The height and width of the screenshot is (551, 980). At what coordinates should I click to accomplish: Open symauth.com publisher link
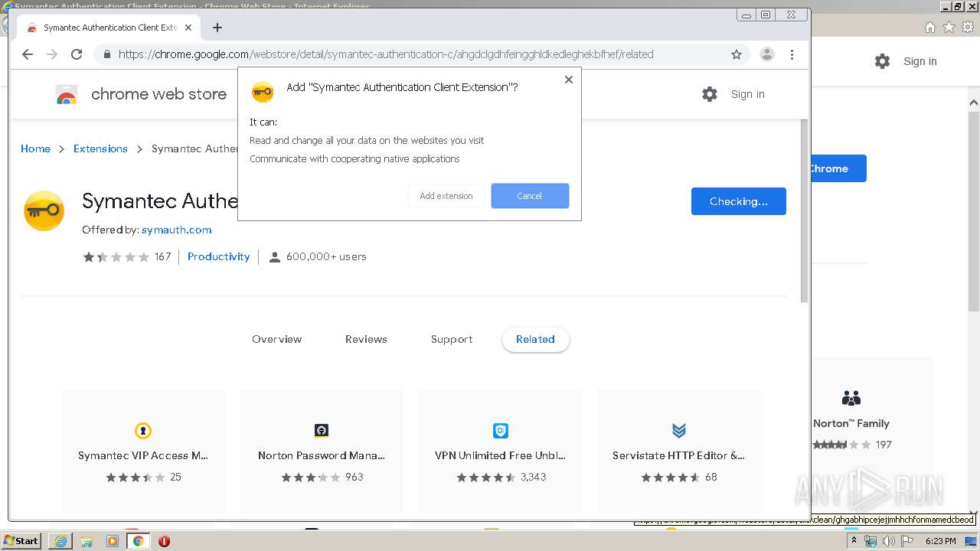coord(176,230)
